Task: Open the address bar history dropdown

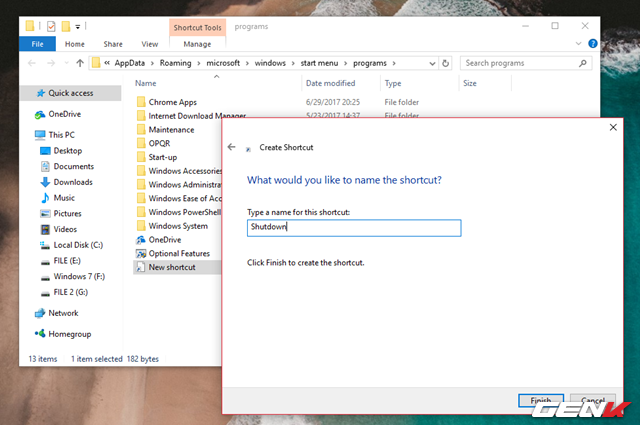Action: point(432,63)
